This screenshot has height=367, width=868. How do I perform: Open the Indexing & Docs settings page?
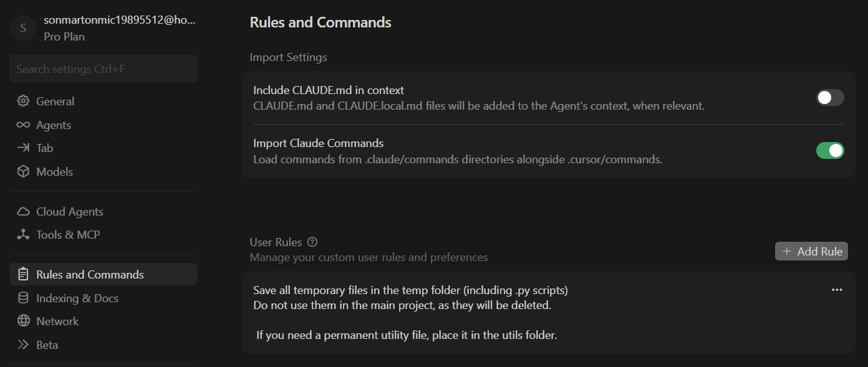click(x=77, y=298)
